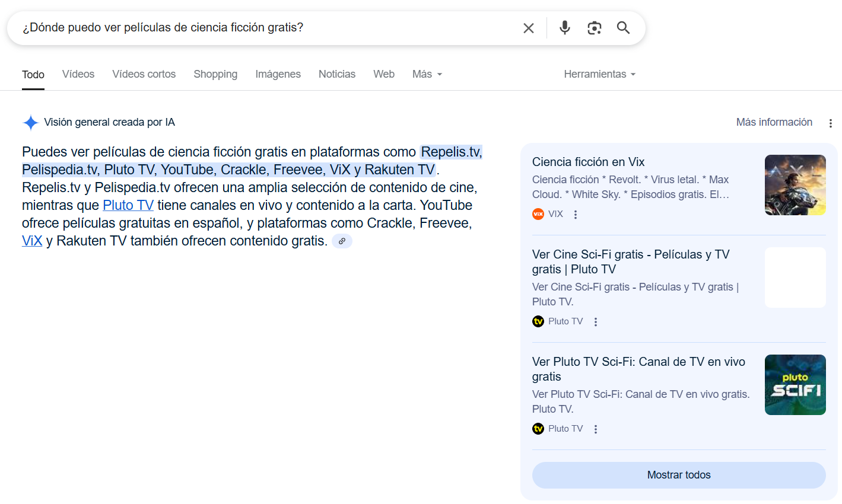Click inside the search query text field
The height and width of the screenshot is (504, 842).
[x=267, y=28]
